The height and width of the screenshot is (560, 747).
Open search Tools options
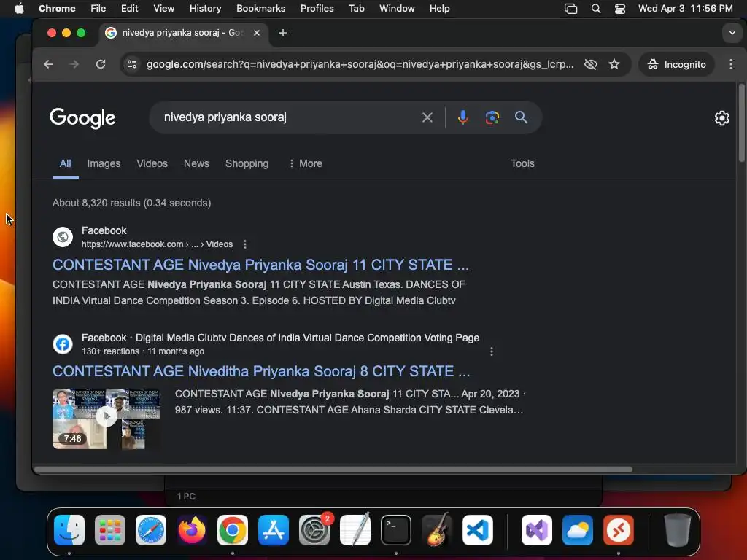click(522, 164)
